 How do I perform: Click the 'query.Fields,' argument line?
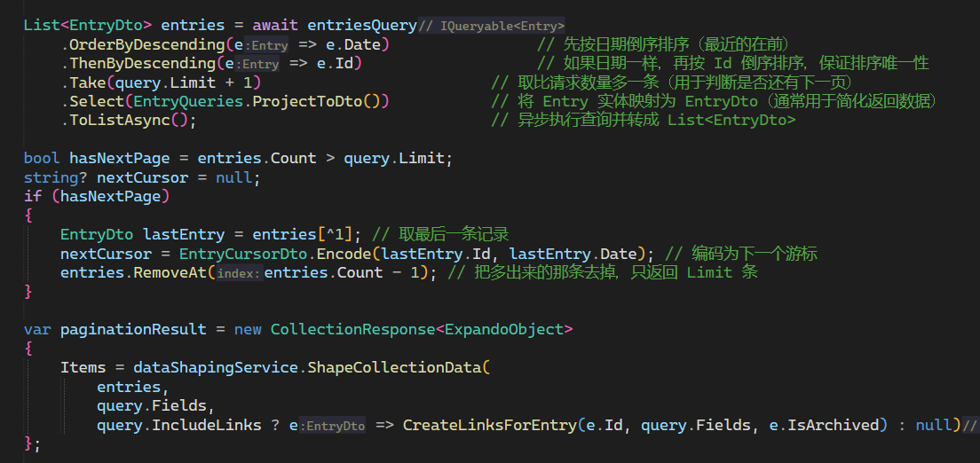pos(155,405)
